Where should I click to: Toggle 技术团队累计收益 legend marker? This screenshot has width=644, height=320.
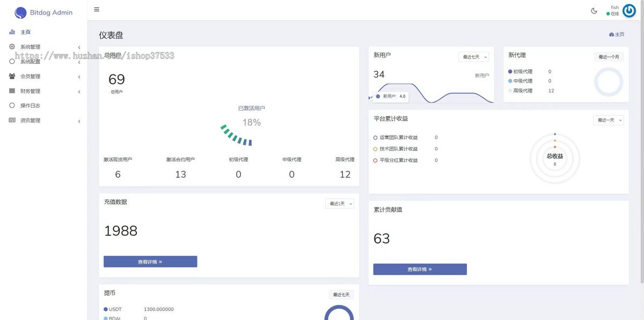pyautogui.click(x=376, y=149)
